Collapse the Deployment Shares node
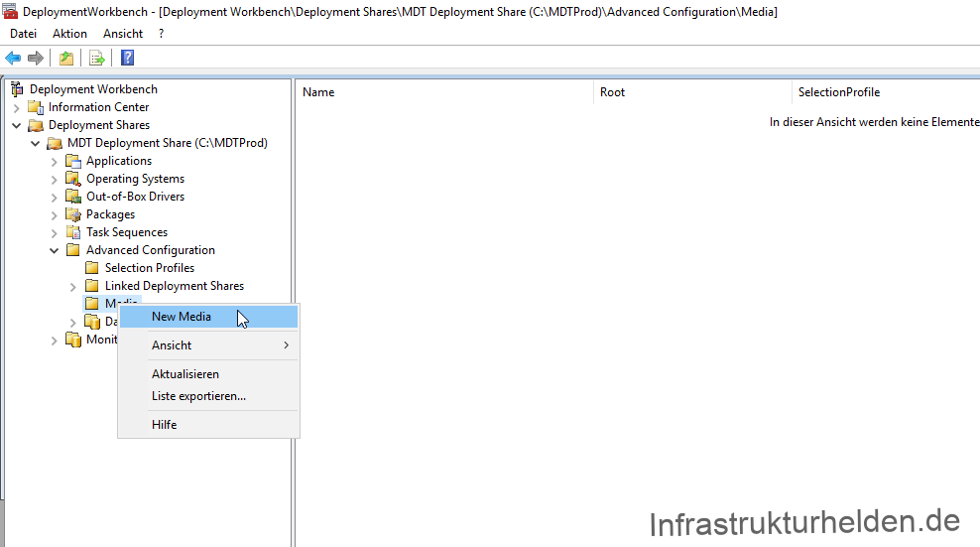Image resolution: width=980 pixels, height=547 pixels. (17, 125)
